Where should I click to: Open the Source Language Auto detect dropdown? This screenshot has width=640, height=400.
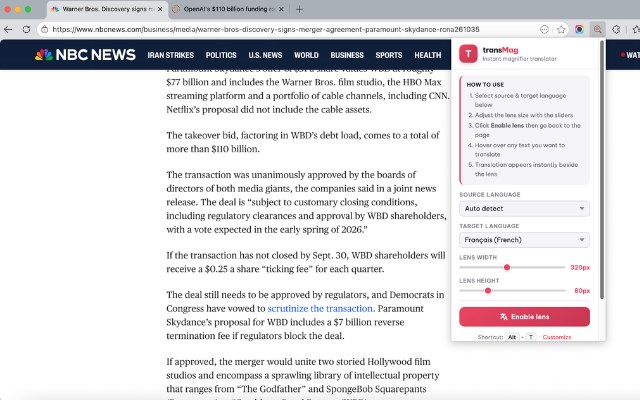coord(524,209)
